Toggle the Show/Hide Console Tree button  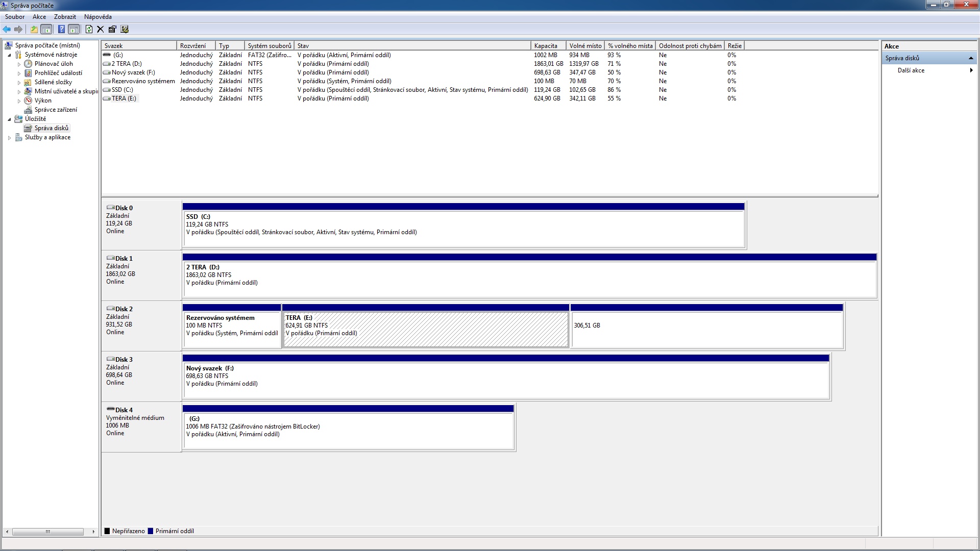click(x=46, y=30)
